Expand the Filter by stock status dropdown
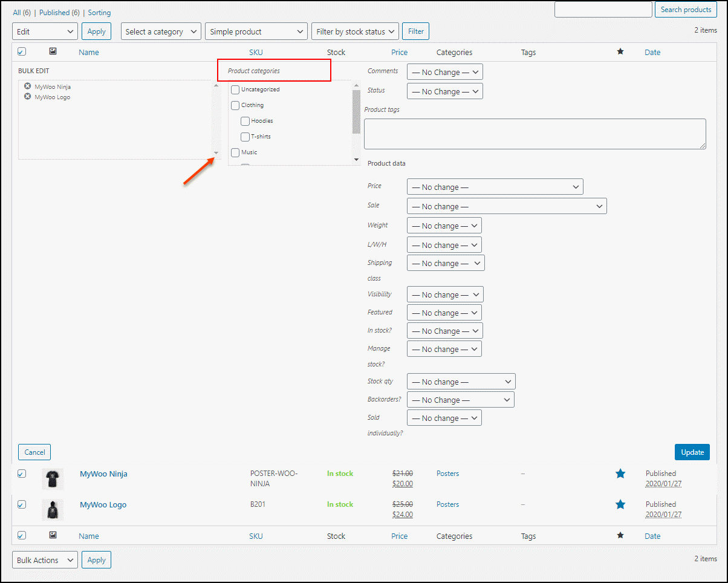728x583 pixels. tap(355, 31)
